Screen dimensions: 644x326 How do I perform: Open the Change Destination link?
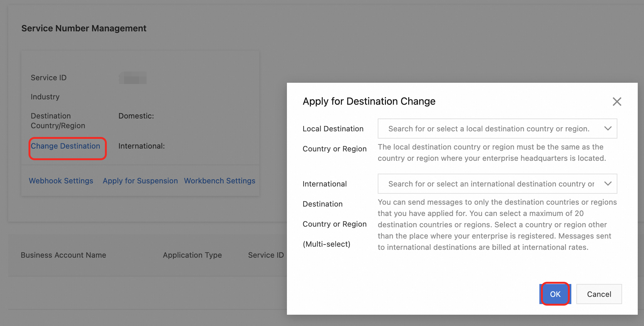[x=65, y=146]
